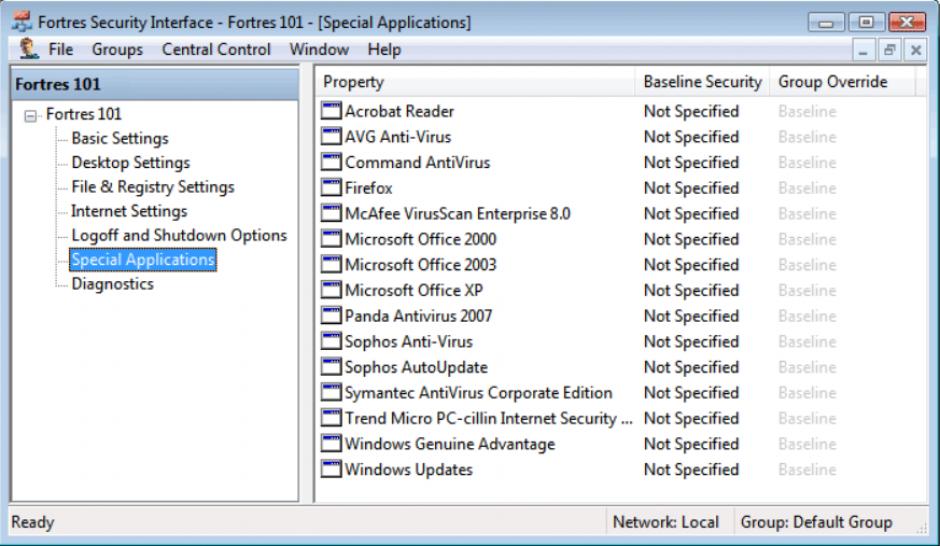Click the Sophos AutoUpdate row icon
Viewport: 940px width, 546px height.
click(331, 367)
